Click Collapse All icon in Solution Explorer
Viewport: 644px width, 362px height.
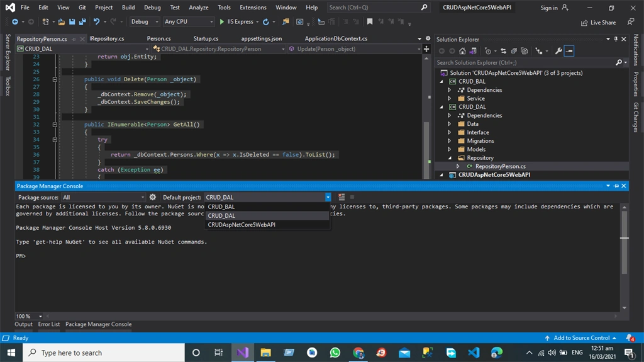(x=514, y=51)
